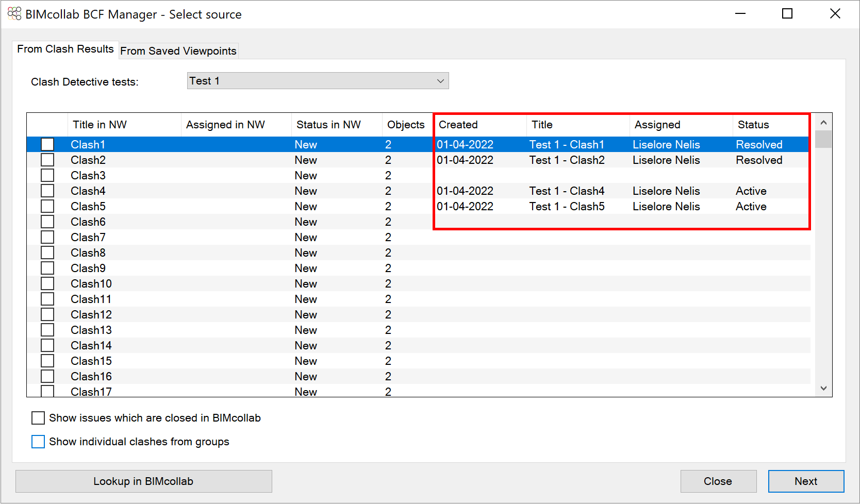Viewport: 860px width, 504px height.
Task: Maximize the BCF Manager window
Action: 787,14
